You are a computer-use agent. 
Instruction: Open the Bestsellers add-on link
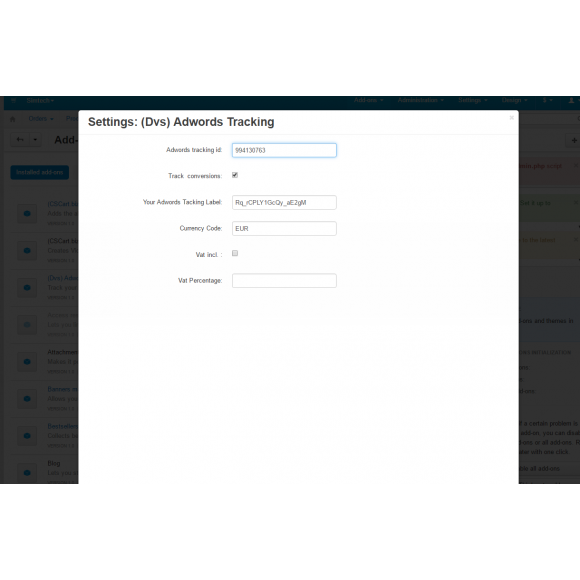(x=63, y=426)
